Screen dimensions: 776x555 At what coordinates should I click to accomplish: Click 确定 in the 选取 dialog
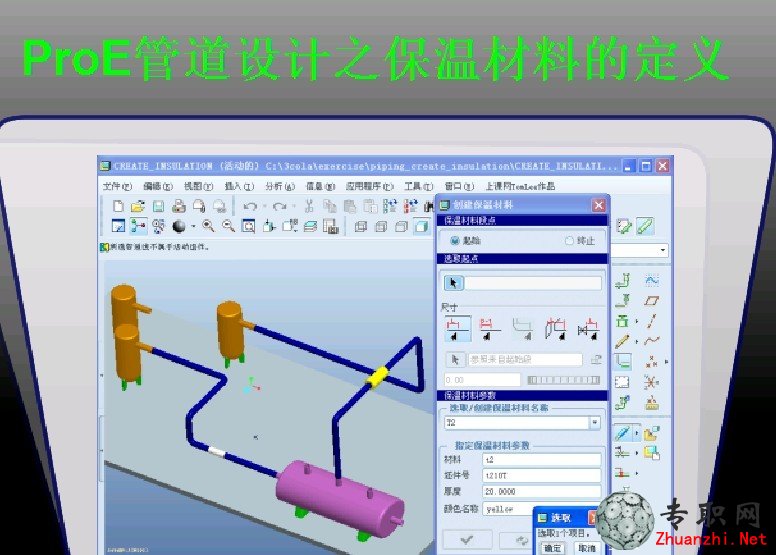click(553, 548)
